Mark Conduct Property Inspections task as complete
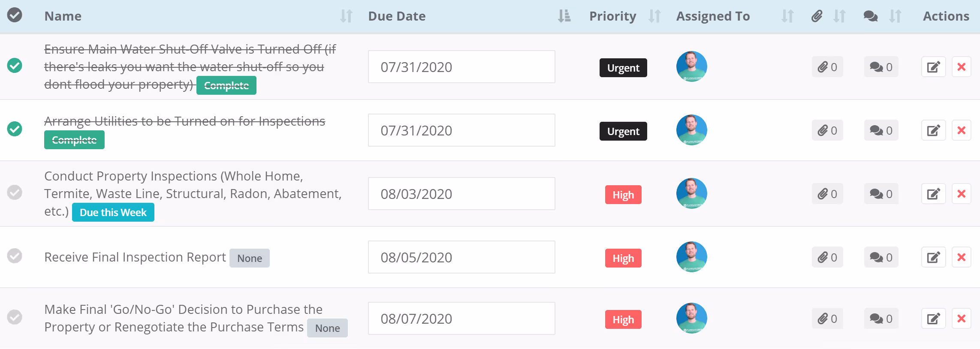980x349 pixels. tap(15, 193)
